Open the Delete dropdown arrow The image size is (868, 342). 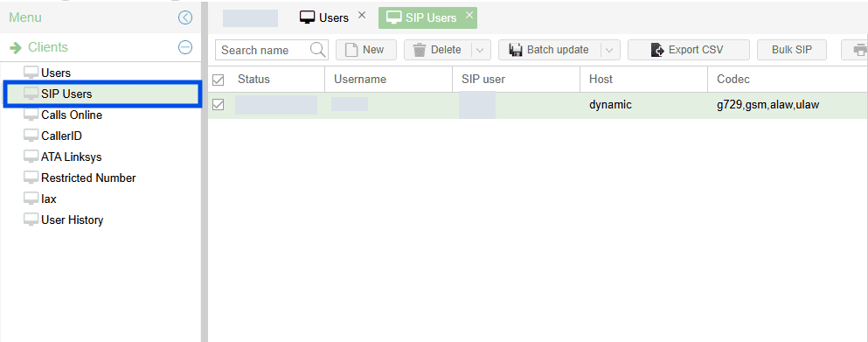480,51
